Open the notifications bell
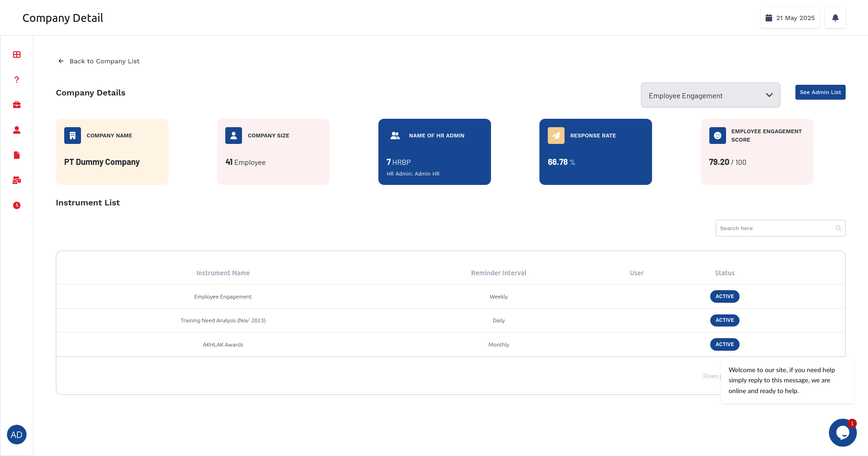 click(x=835, y=18)
